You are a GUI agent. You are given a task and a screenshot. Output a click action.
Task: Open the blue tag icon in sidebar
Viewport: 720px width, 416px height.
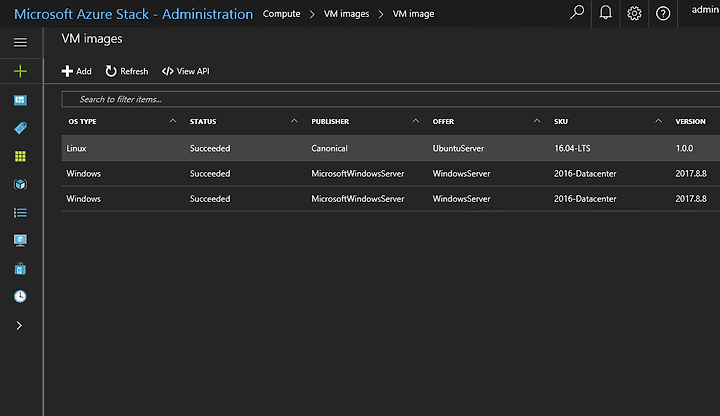click(20, 128)
